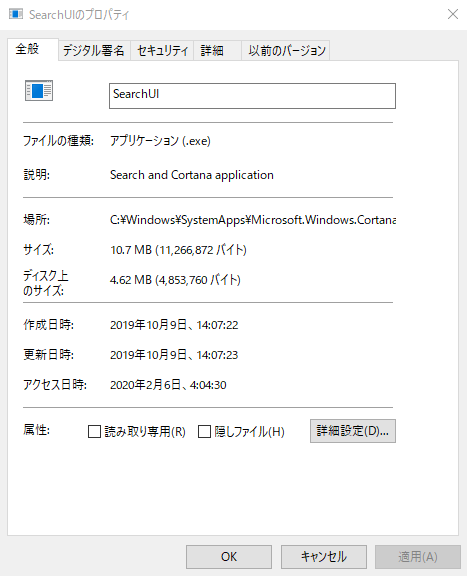Open the セキュリティ tab
Image resolution: width=467 pixels, height=576 pixels.
(162, 50)
